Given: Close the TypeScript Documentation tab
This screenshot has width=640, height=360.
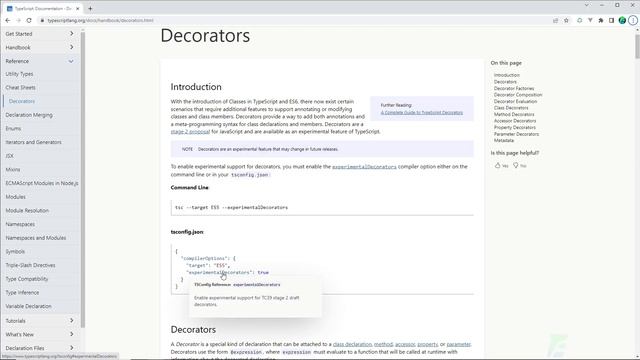Looking at the screenshot, I should tap(78, 8).
